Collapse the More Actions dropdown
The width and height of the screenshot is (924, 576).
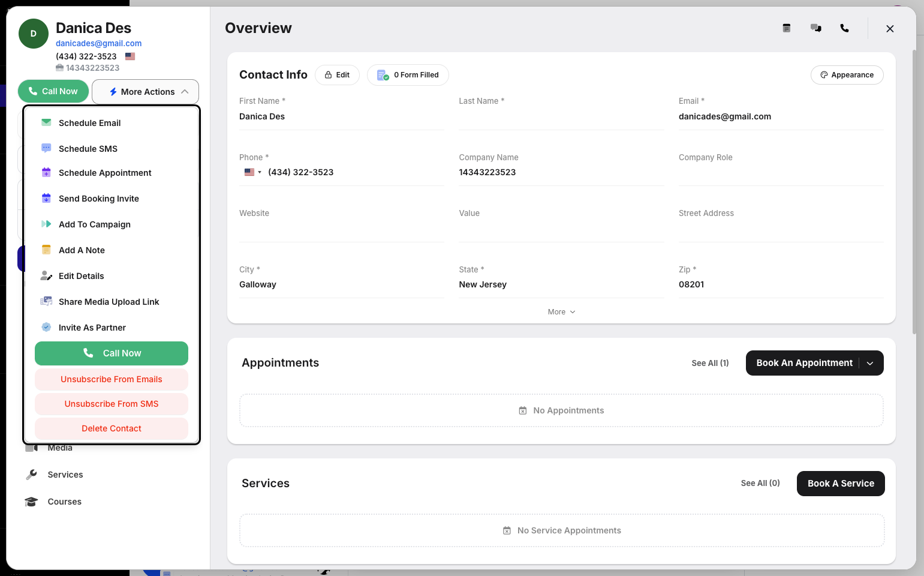click(x=145, y=92)
